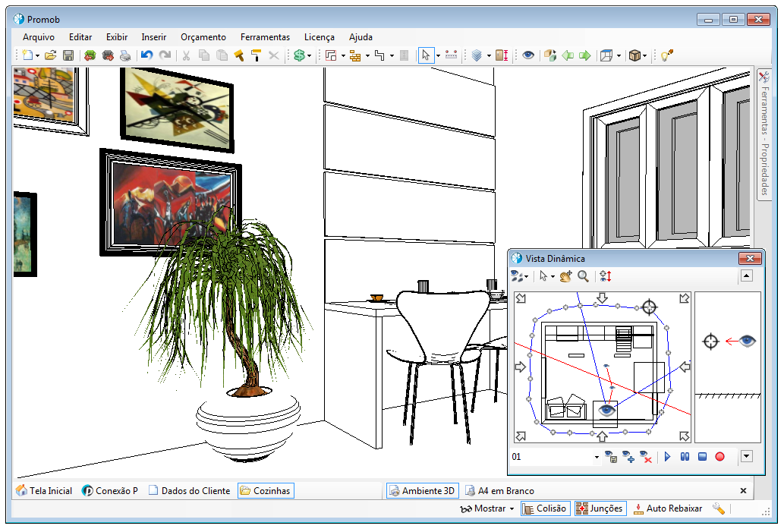The height and width of the screenshot is (532, 784).
Task: Toggle the Colisão option
Action: (x=544, y=508)
